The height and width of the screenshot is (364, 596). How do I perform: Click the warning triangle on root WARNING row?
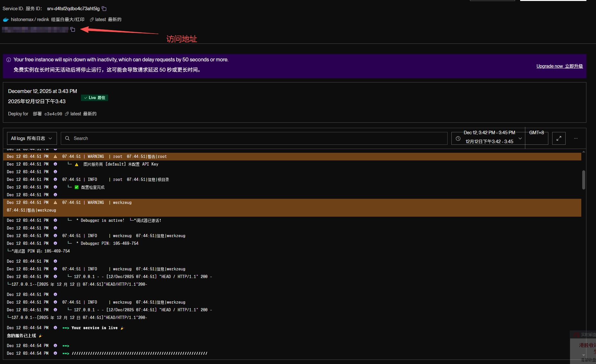(55, 157)
